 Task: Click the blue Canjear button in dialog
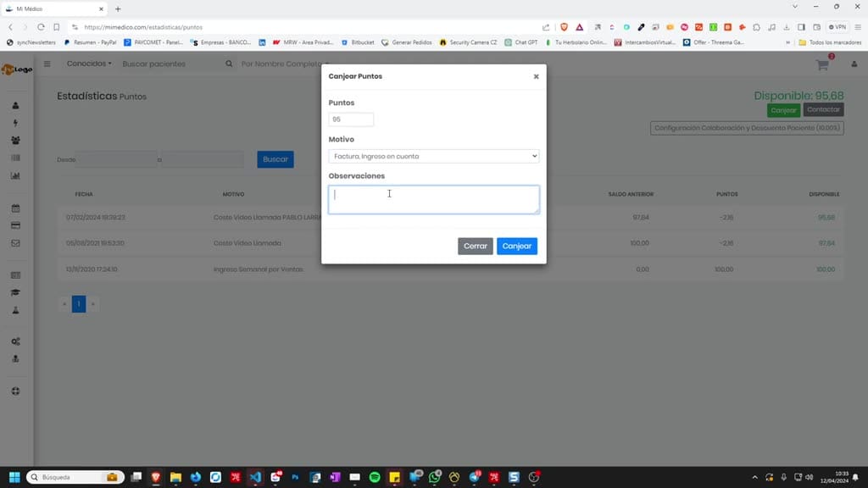(516, 247)
